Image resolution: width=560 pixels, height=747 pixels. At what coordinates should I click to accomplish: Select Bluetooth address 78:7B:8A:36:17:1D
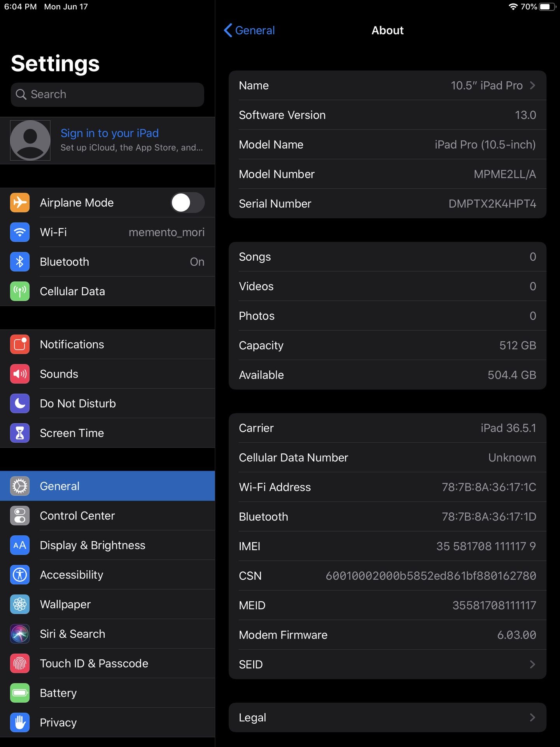pos(489,516)
